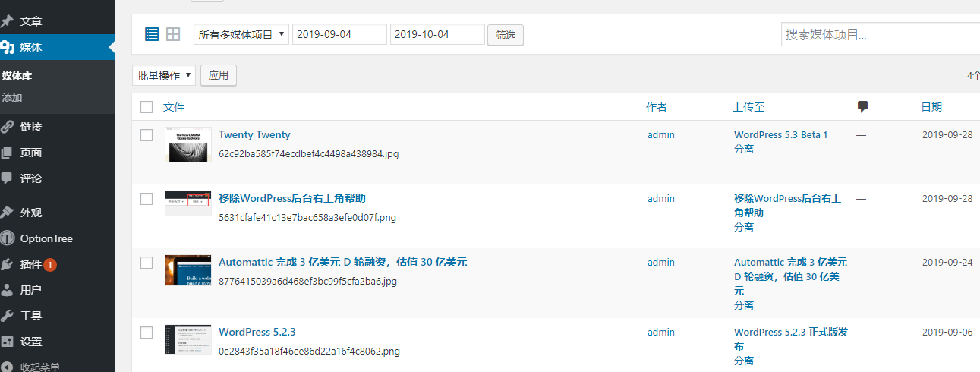Open the WordPress 5.3 Beta 1 post link
This screenshot has height=372, width=980.
pos(781,134)
